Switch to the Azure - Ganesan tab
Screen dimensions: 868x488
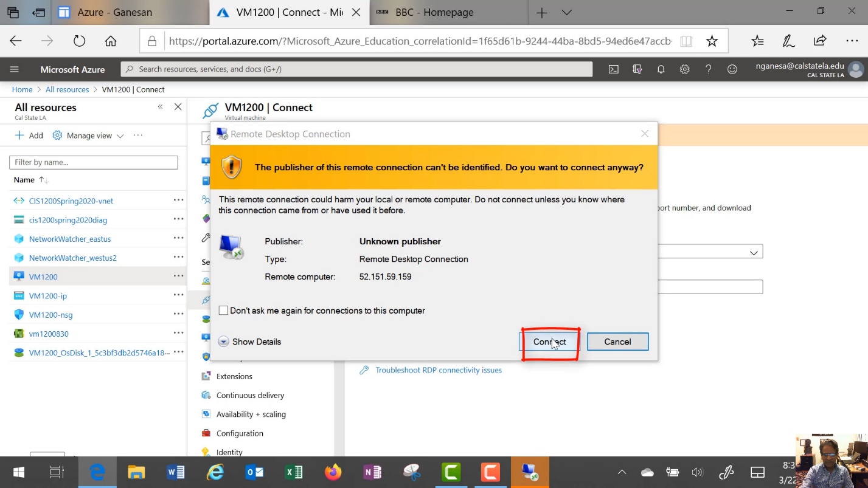pos(114,12)
